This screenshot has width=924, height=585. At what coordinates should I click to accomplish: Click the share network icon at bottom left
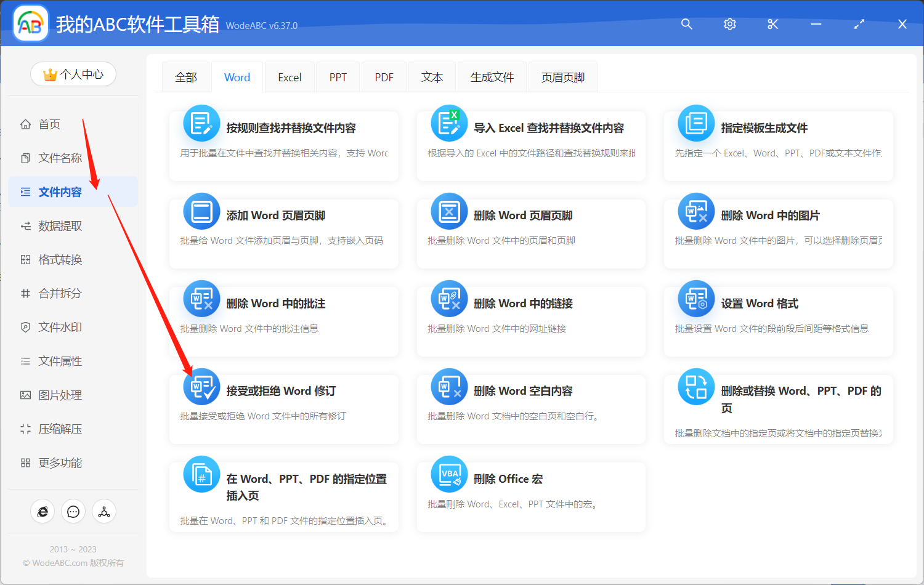pyautogui.click(x=103, y=511)
